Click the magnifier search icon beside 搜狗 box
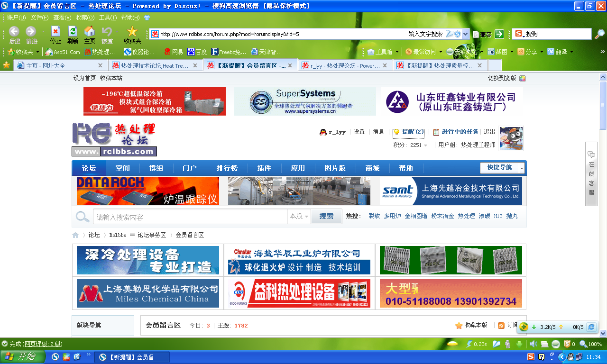Viewport: 607px width, 364px height. tap(600, 34)
